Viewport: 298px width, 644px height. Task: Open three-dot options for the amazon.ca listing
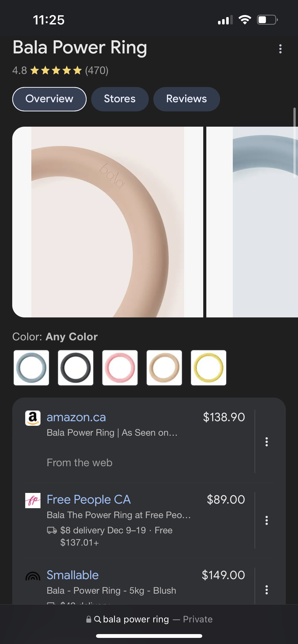(x=266, y=442)
